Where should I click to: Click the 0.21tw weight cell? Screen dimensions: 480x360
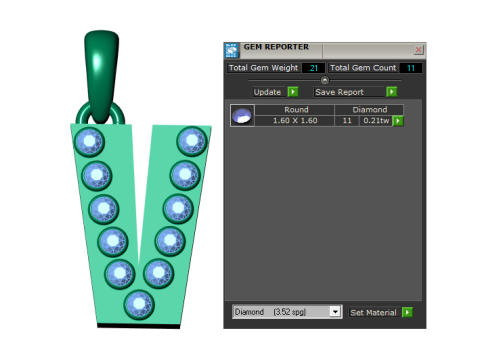tap(376, 121)
